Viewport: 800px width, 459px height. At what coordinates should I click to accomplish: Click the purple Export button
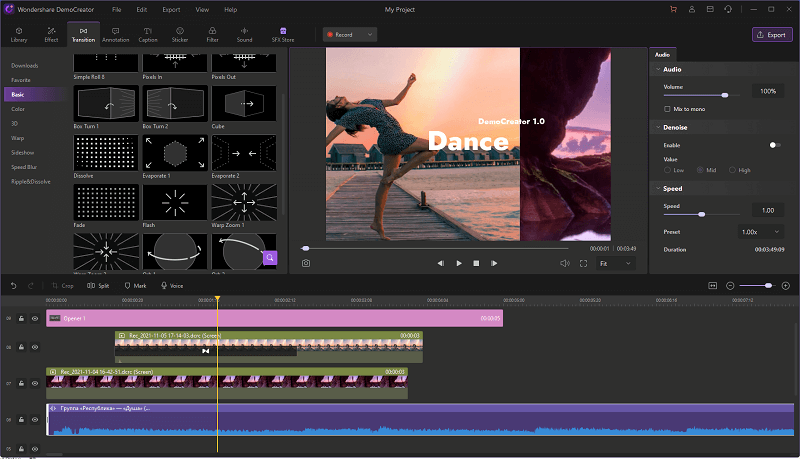pyautogui.click(x=772, y=34)
